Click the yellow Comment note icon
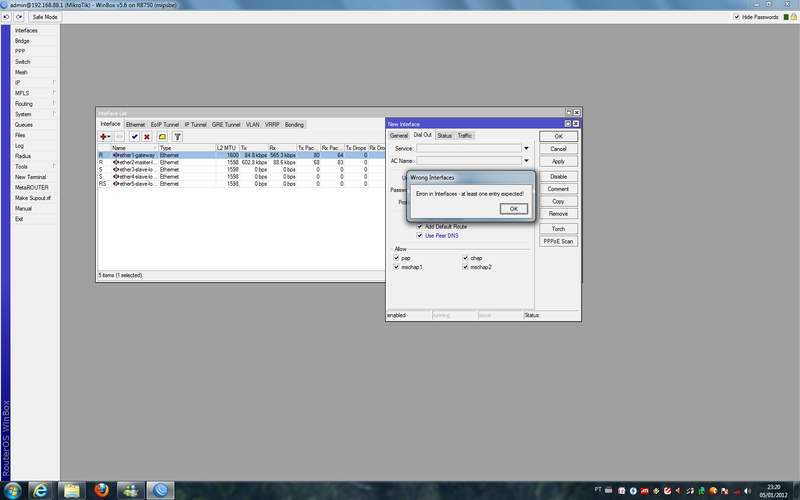The image size is (800, 500). pos(162,137)
